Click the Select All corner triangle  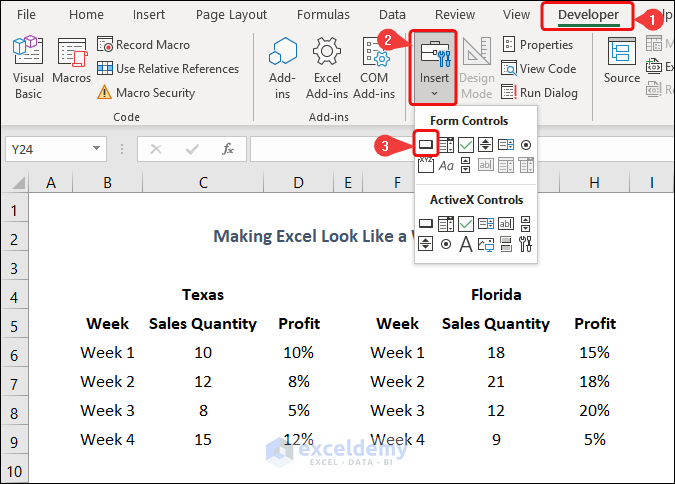click(18, 183)
